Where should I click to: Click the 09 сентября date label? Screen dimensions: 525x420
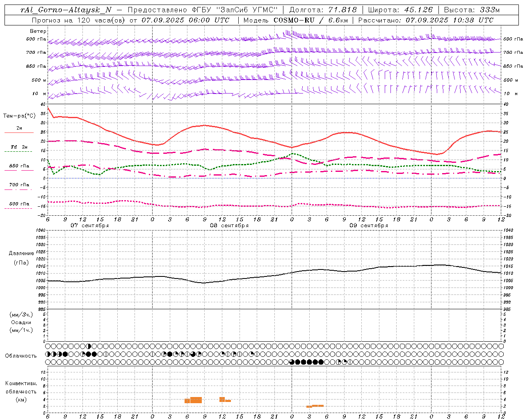click(x=368, y=226)
